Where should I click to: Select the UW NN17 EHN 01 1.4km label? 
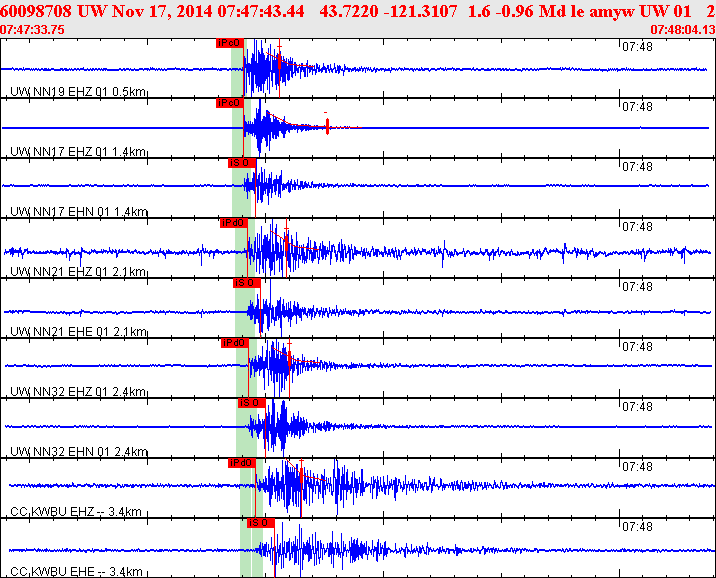[79, 211]
